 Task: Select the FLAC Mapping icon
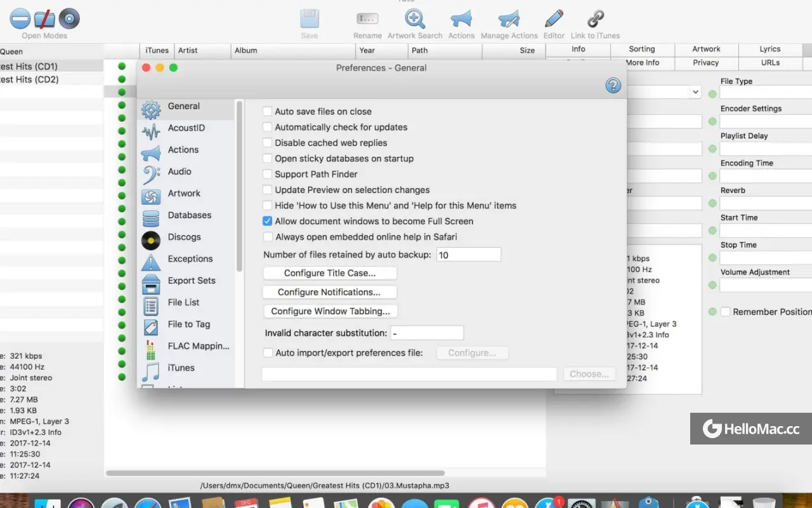click(151, 349)
